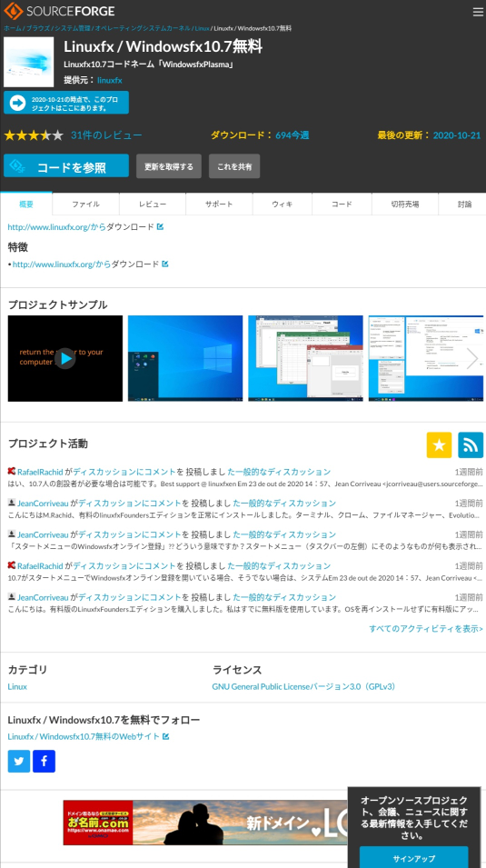Open first RafaelRachid user link
The height and width of the screenshot is (868, 486).
click(x=40, y=472)
